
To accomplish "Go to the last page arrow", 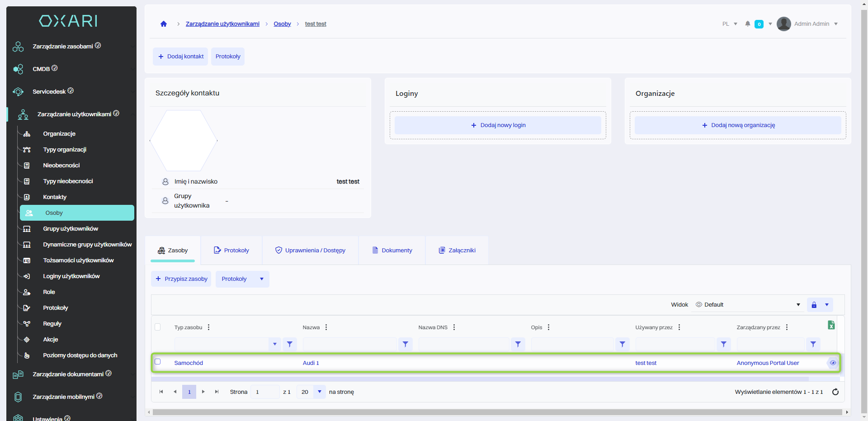I will pos(217,392).
